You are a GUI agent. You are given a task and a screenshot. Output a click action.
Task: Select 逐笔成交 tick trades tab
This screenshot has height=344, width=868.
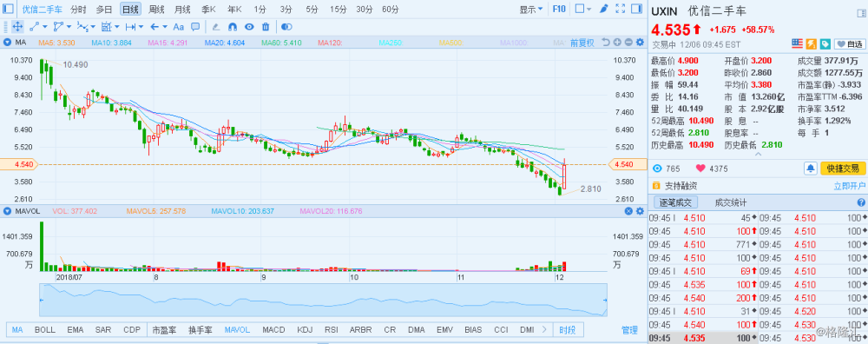(x=675, y=202)
